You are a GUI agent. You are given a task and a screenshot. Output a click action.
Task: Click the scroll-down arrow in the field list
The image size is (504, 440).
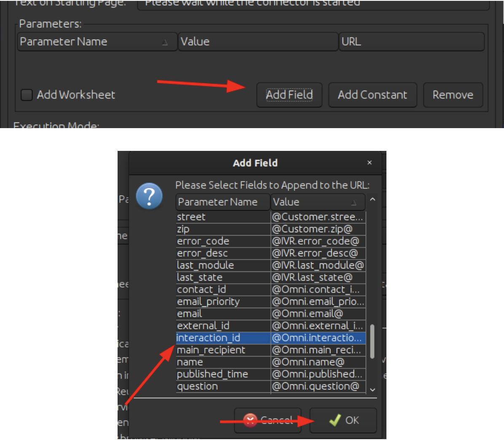point(373,389)
